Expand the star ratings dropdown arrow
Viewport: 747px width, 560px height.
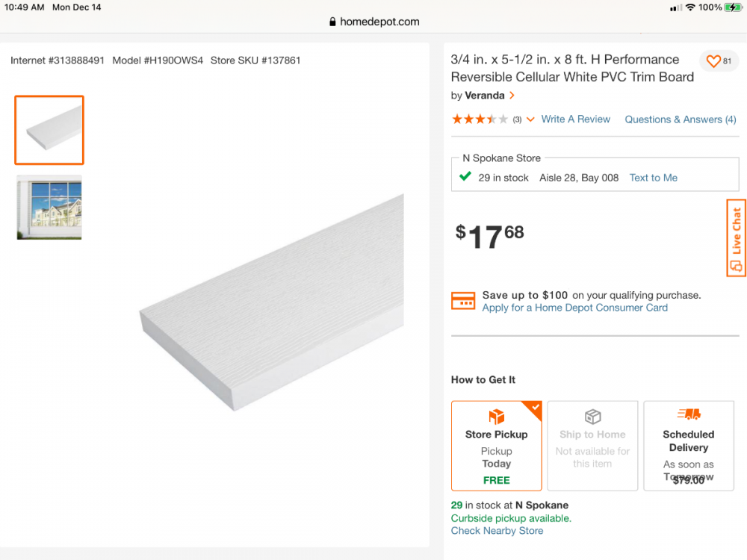530,119
